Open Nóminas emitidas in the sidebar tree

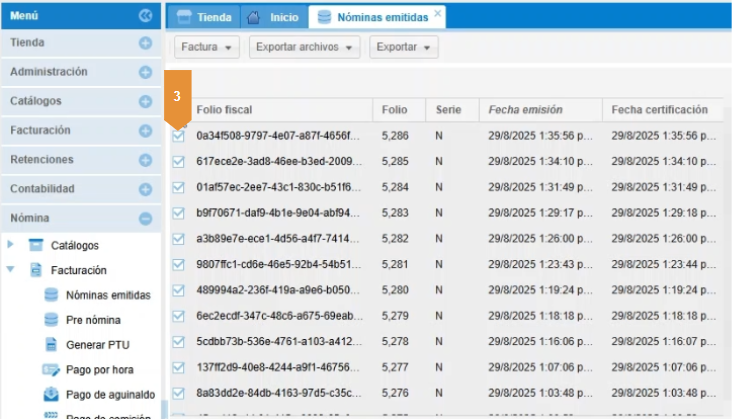click(x=108, y=295)
